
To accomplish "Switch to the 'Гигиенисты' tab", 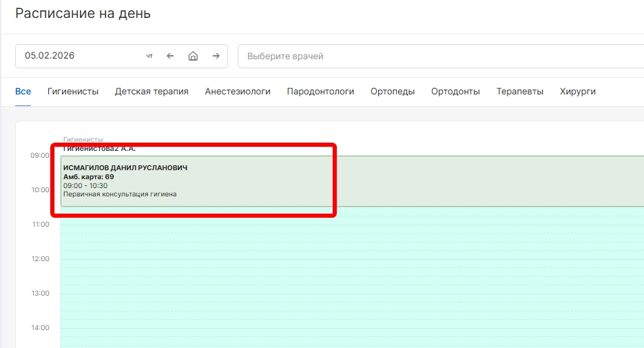I will (x=73, y=92).
